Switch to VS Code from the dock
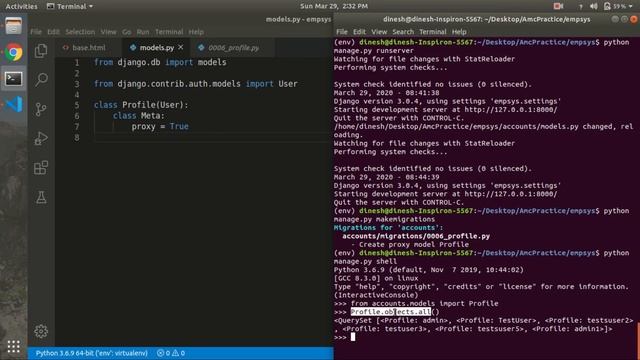This screenshot has height=360, width=640. click(x=13, y=104)
